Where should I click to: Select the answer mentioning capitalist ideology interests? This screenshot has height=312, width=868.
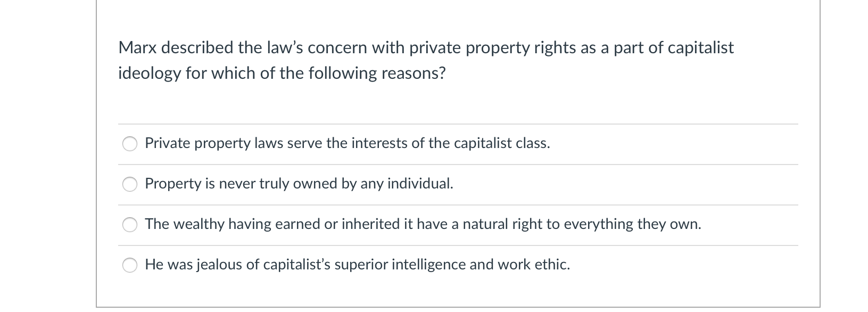click(347, 143)
